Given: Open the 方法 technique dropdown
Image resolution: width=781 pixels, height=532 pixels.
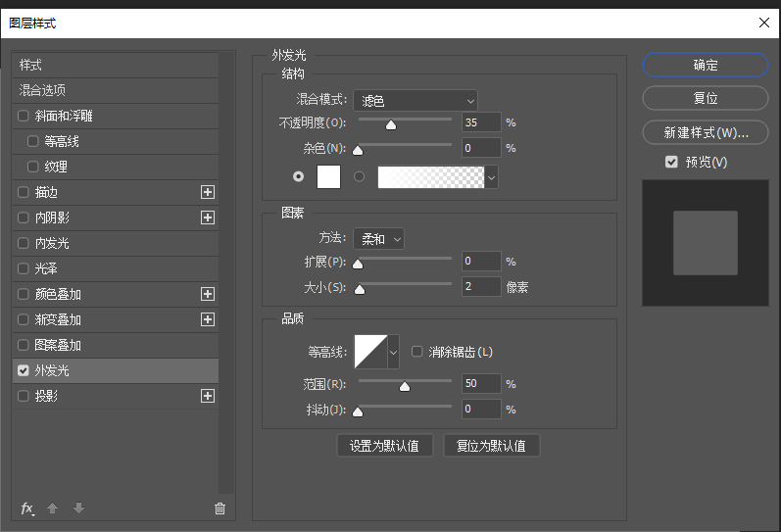Looking at the screenshot, I should pos(378,238).
